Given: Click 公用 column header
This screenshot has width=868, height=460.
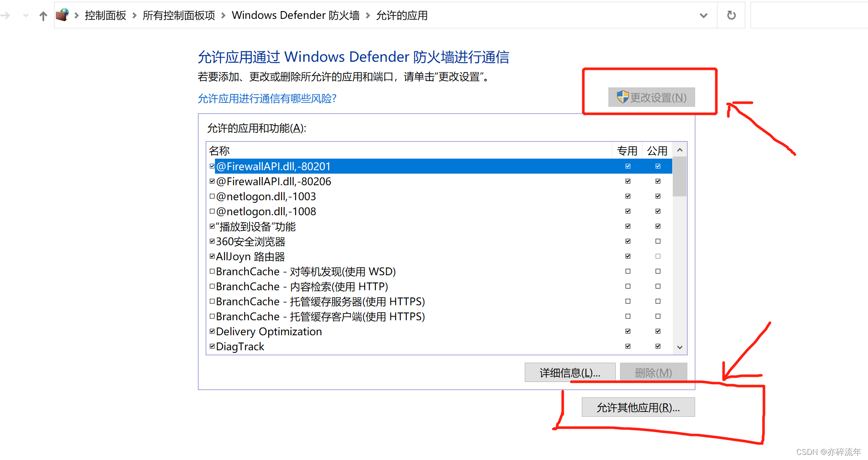Looking at the screenshot, I should [657, 150].
